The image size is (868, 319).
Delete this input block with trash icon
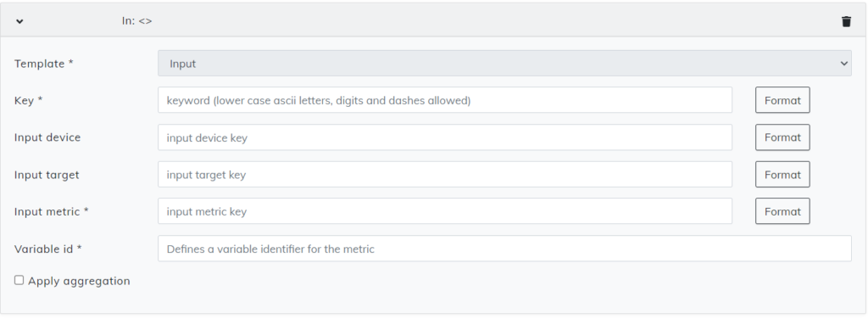point(846,21)
